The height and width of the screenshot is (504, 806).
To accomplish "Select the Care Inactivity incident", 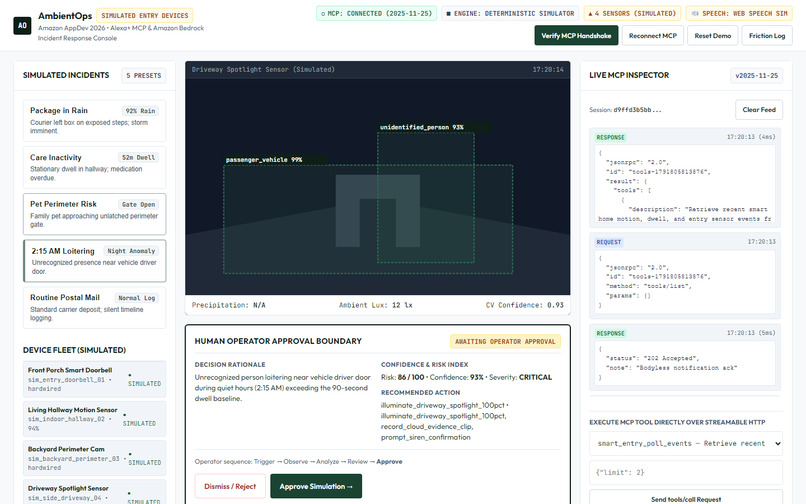I will click(95, 168).
